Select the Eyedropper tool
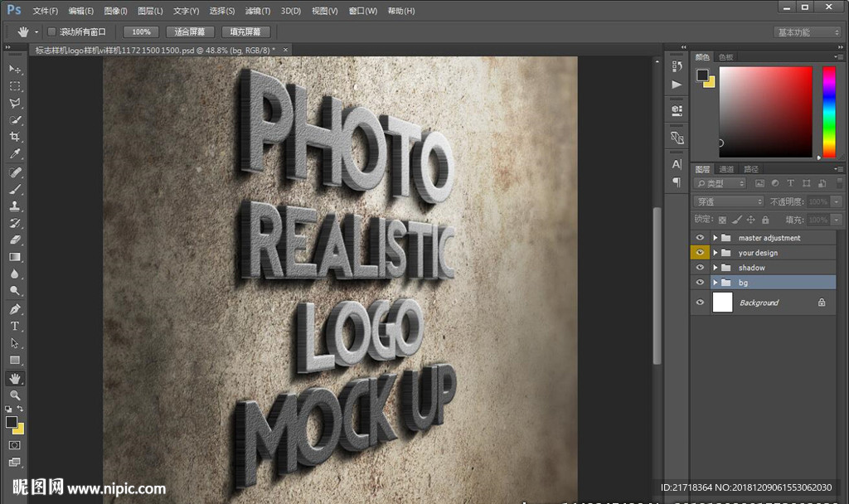 click(15, 154)
